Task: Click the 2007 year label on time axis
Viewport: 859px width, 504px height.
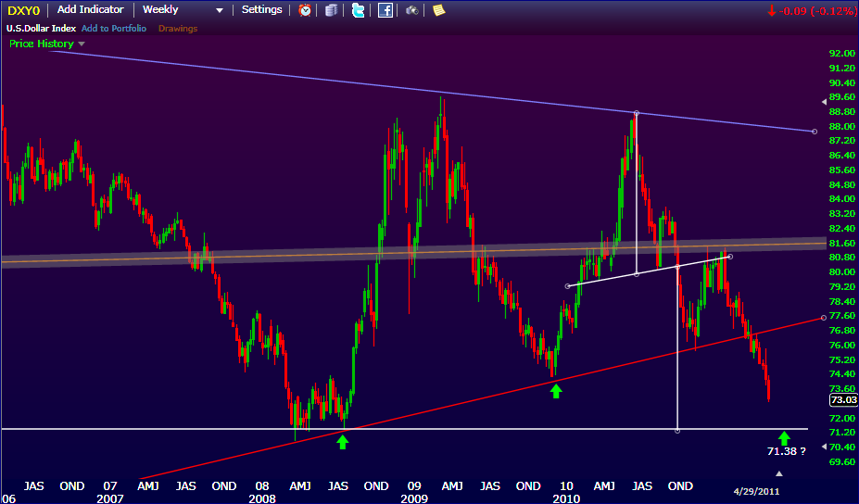Action: [x=110, y=498]
